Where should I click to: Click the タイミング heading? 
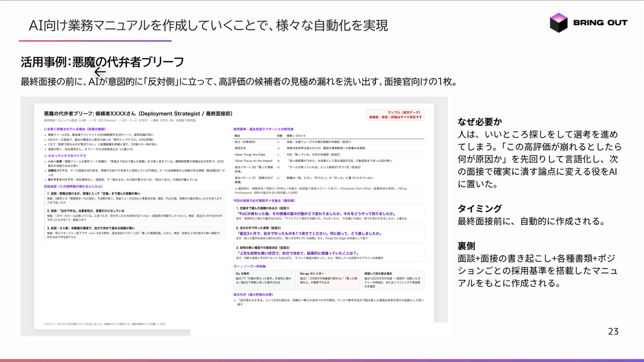[x=480, y=208]
